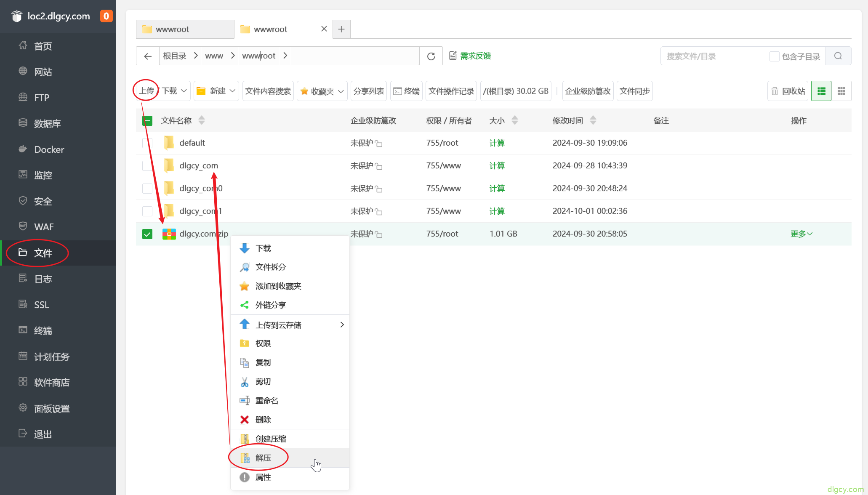Switch to list view layout

pyautogui.click(x=821, y=91)
